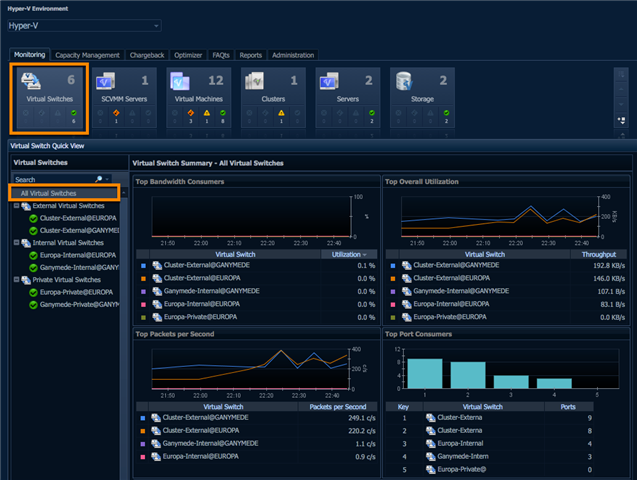Click in the Search input field
Screen dimensions: 637x480
(x=54, y=179)
